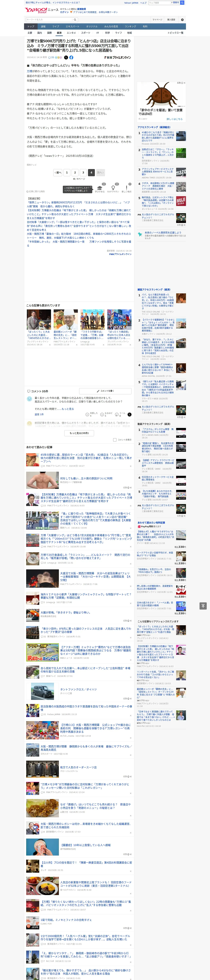Close the reaction tooltip popup
This screenshot has width=210, height=980.
[x=91, y=188]
